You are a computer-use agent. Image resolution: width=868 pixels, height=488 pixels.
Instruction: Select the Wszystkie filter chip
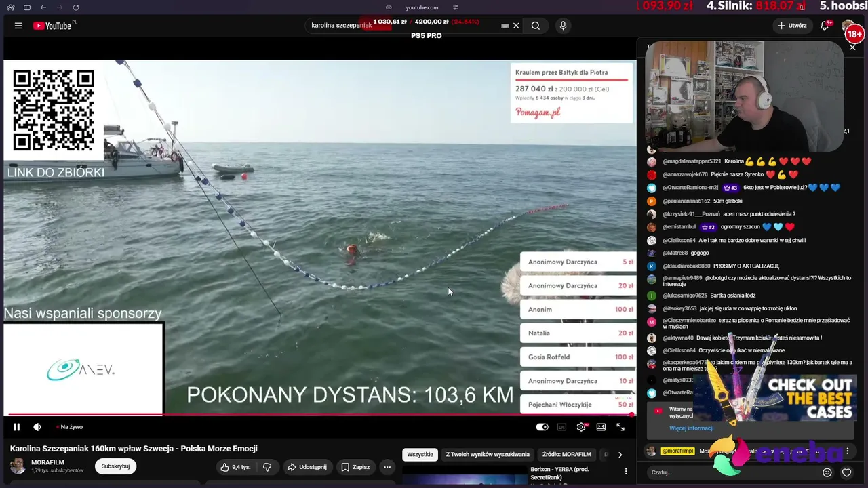pyautogui.click(x=420, y=455)
